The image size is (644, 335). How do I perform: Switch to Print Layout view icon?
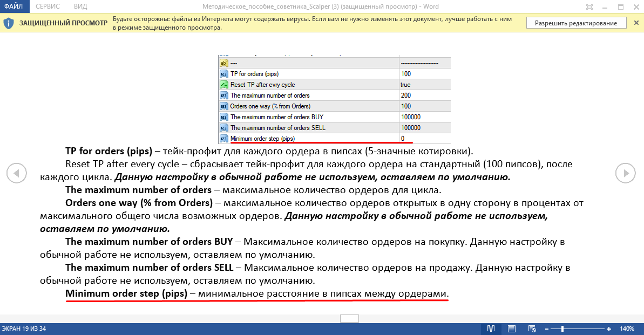point(512,329)
